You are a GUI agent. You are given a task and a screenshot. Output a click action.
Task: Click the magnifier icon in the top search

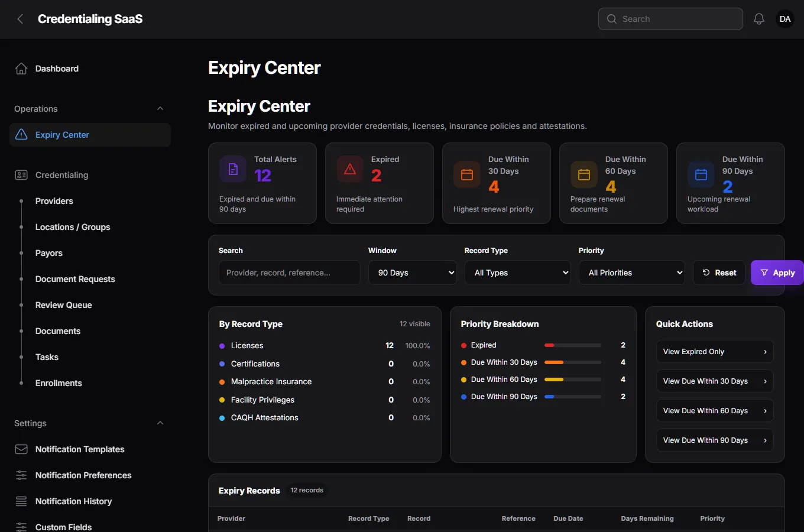click(x=612, y=19)
